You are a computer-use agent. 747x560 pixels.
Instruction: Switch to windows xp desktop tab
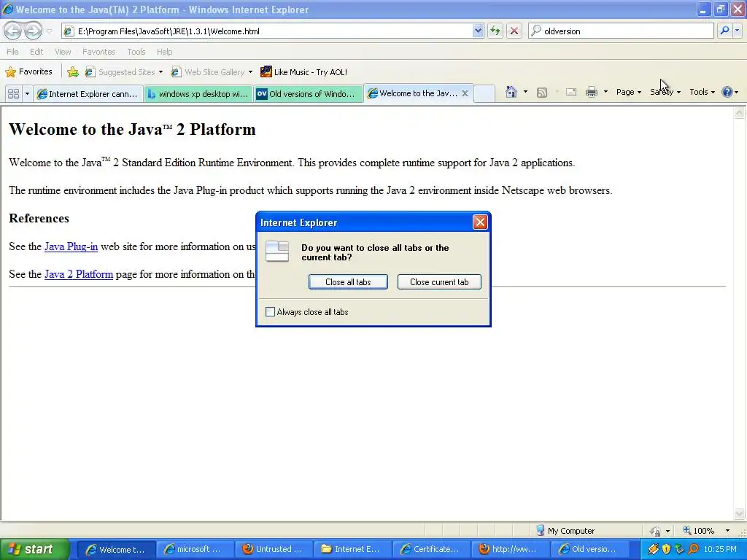198,94
